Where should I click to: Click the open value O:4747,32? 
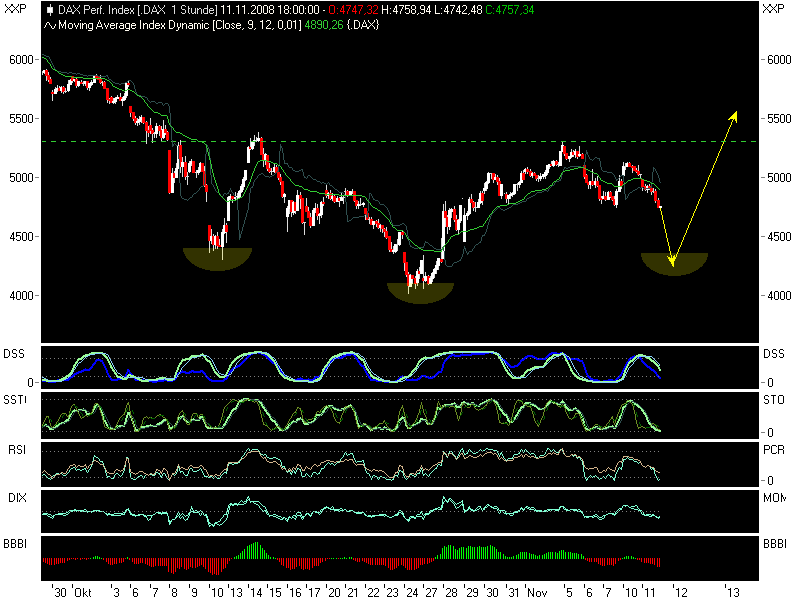click(353, 10)
